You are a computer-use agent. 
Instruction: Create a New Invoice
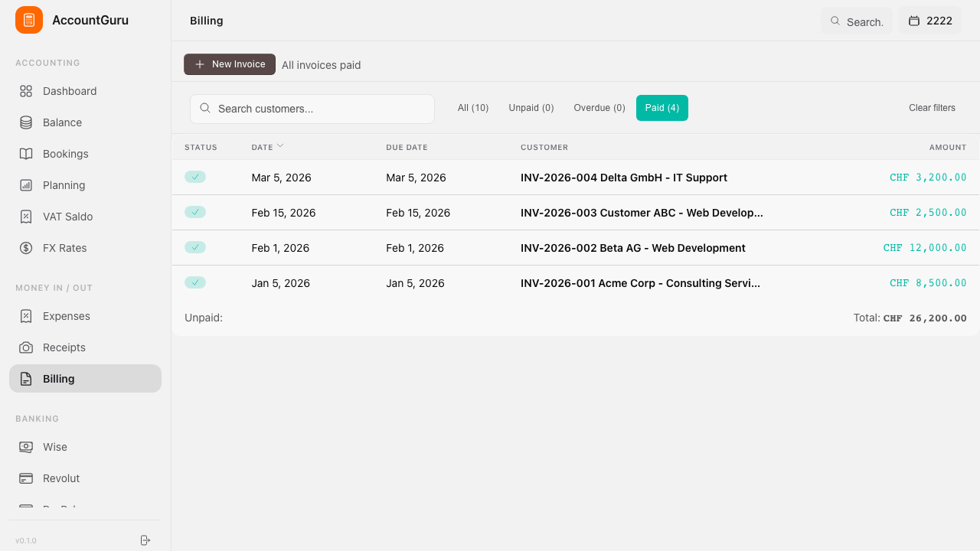(x=230, y=64)
